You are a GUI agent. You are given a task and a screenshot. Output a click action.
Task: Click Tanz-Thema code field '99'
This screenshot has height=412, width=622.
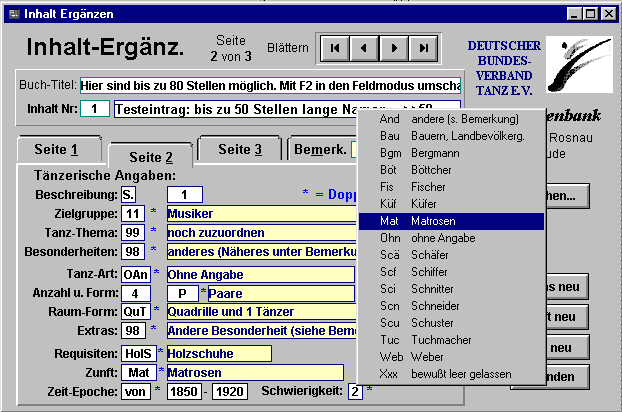pyautogui.click(x=133, y=232)
